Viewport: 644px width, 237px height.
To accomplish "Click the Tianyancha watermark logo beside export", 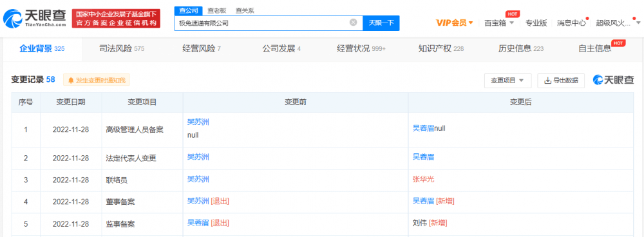I will click(x=613, y=80).
